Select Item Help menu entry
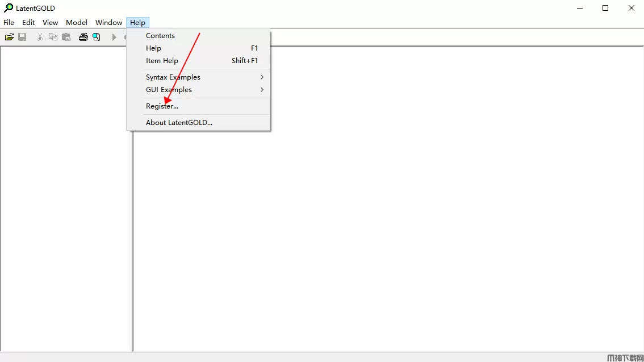This screenshot has height=362, width=644. coord(198,60)
